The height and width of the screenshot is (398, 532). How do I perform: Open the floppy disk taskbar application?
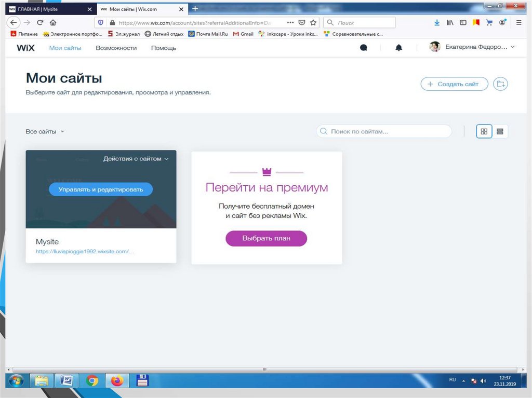pyautogui.click(x=142, y=381)
